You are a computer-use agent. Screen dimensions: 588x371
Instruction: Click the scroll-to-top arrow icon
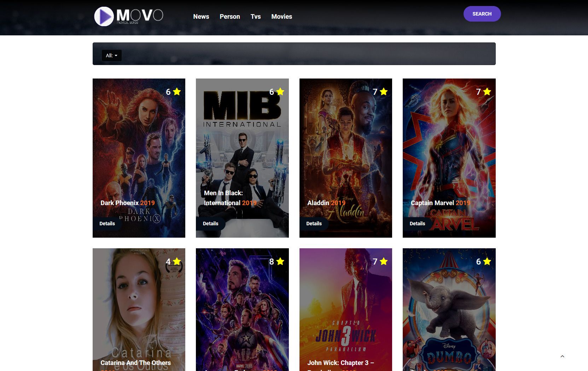[x=562, y=356]
